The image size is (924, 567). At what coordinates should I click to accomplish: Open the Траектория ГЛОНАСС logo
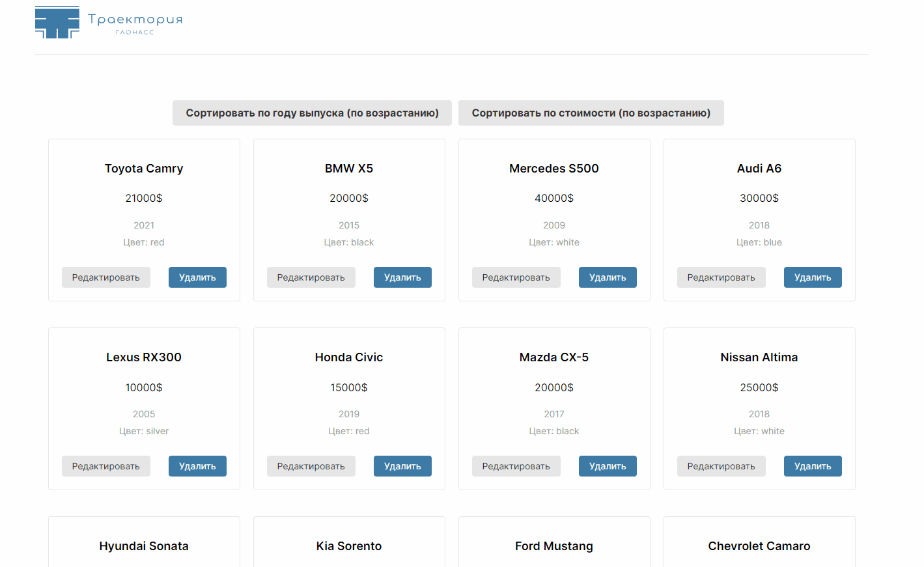(x=109, y=22)
